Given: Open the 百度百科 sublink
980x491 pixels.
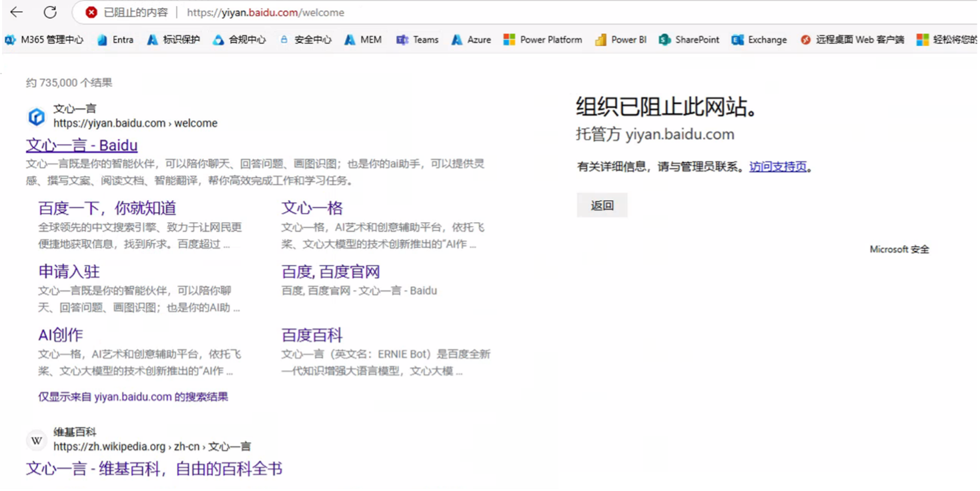Looking at the screenshot, I should (x=312, y=335).
